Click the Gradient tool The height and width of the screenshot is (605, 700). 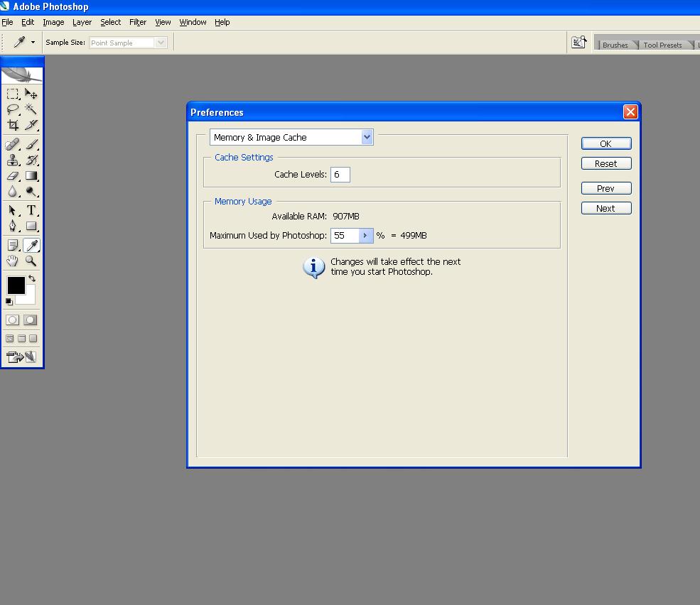(x=31, y=176)
